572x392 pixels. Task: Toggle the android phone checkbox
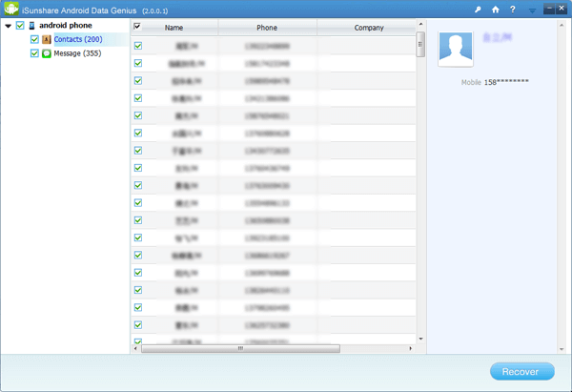[x=20, y=26]
